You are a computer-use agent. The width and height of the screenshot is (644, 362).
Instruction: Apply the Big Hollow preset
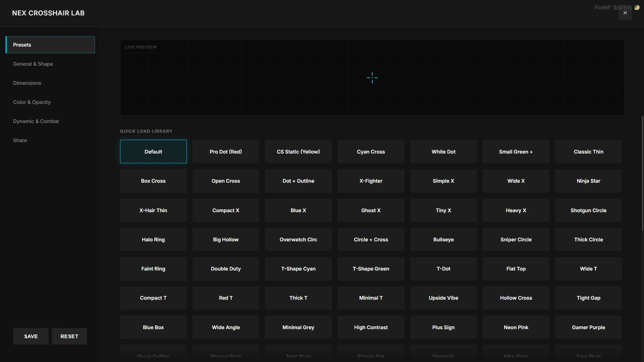coord(226,239)
